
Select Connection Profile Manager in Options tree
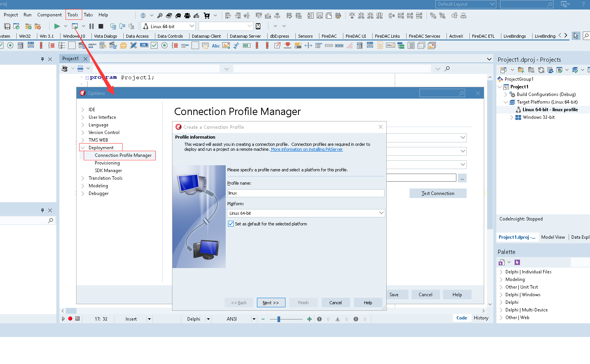[123, 155]
